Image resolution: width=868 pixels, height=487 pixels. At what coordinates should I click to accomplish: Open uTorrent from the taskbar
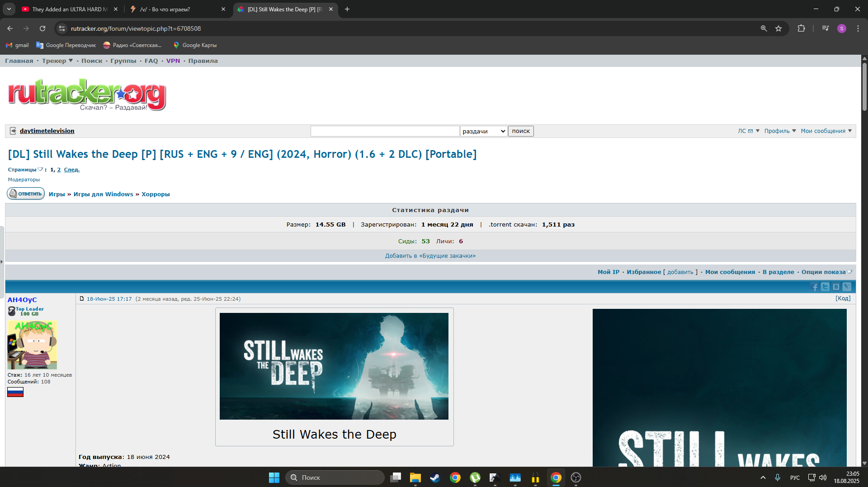(475, 478)
